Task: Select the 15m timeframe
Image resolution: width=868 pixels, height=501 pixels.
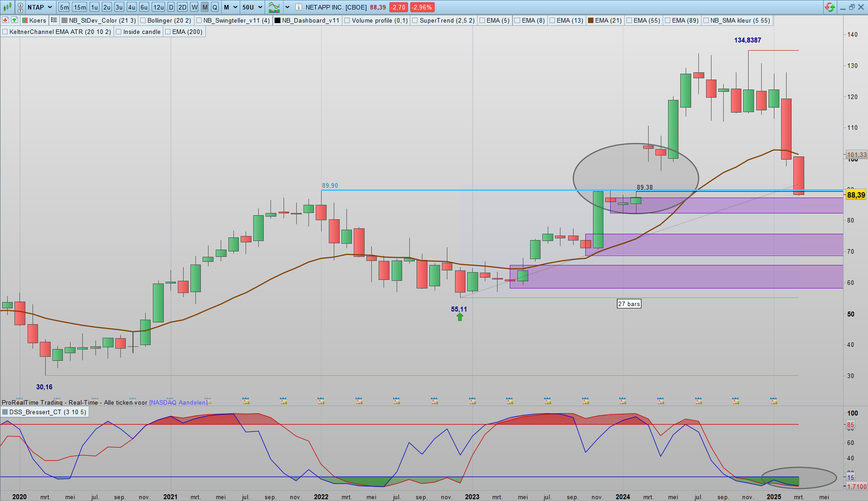Action: 80,7
